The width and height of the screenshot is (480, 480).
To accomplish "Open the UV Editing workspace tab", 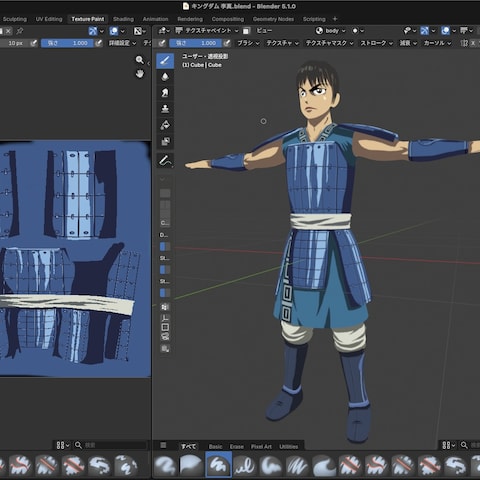I will pyautogui.click(x=49, y=19).
